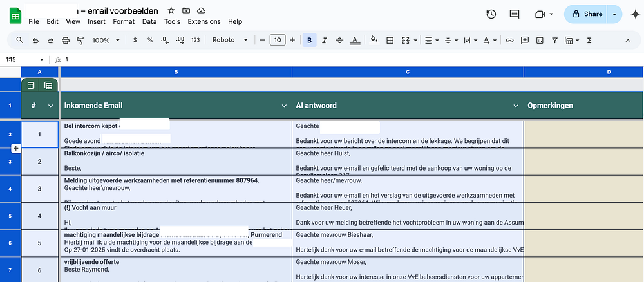Viewport: 644px width, 282px height.
Task: Insert a chart
Action: [540, 40]
